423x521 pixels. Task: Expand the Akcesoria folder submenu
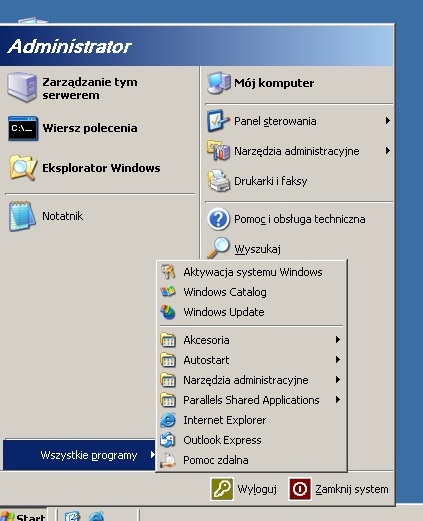pos(252,340)
